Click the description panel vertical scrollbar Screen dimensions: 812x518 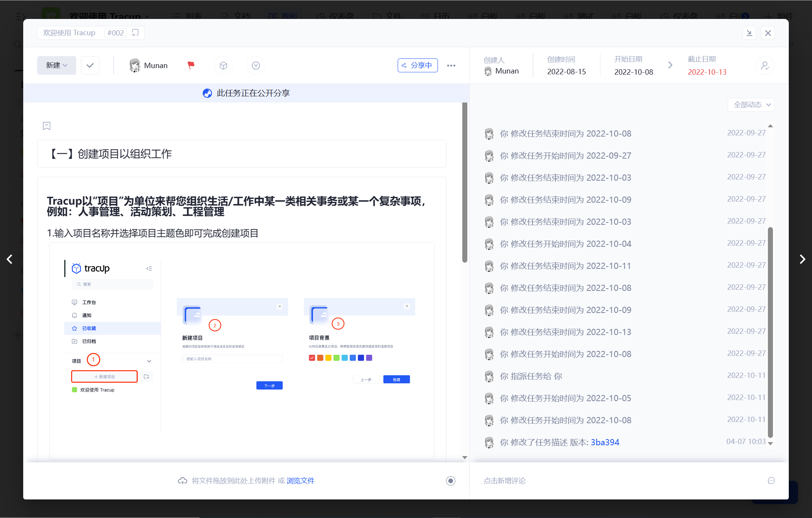click(465, 182)
